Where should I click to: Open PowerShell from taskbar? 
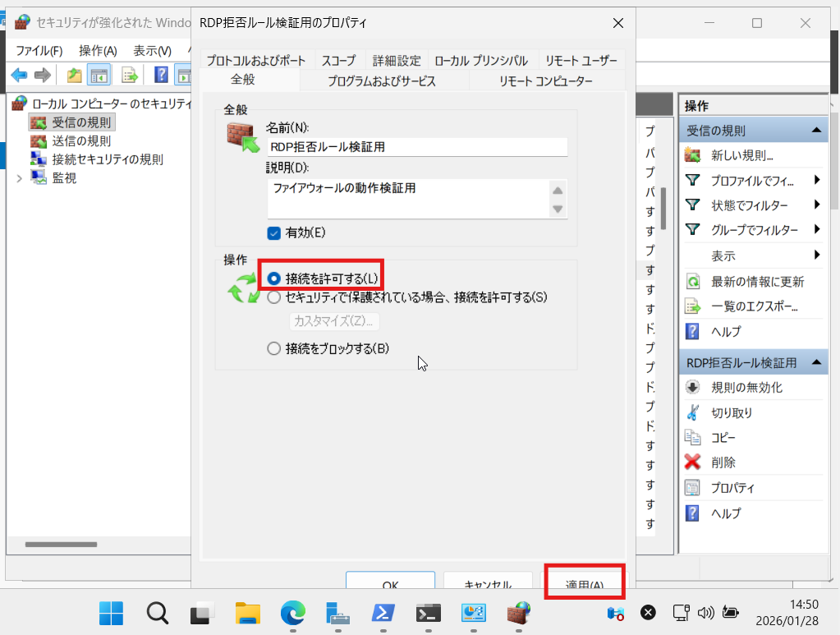click(383, 613)
